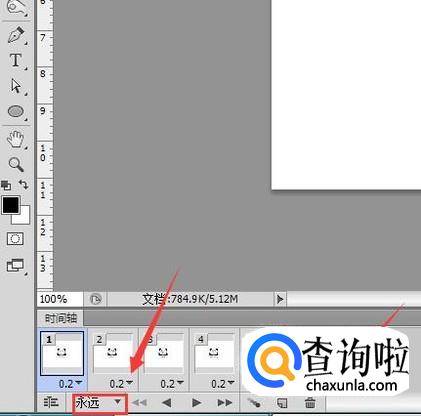Open frame 2 delay 0.2 dropdown
Viewport: 421px width, 416px height.
pos(121,384)
